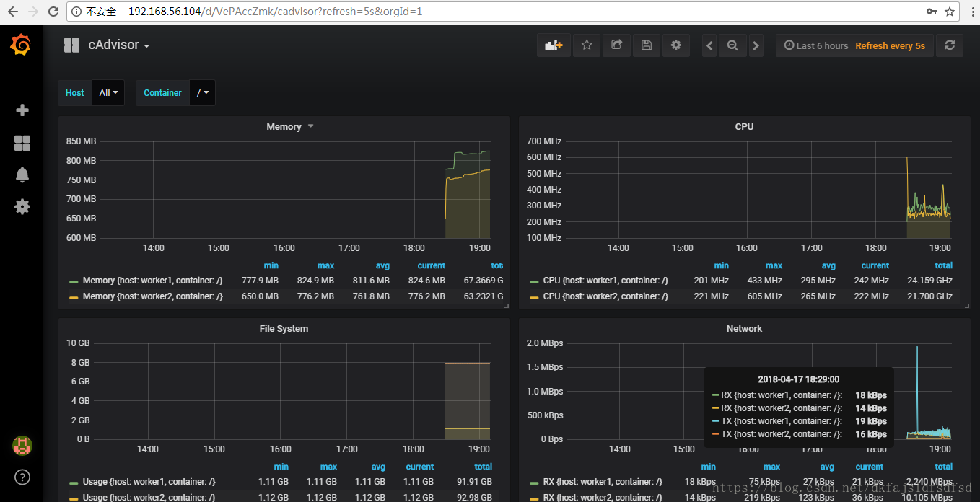Viewport: 980px width, 502px height.
Task: Open the File System panel title menu
Action: click(x=284, y=329)
